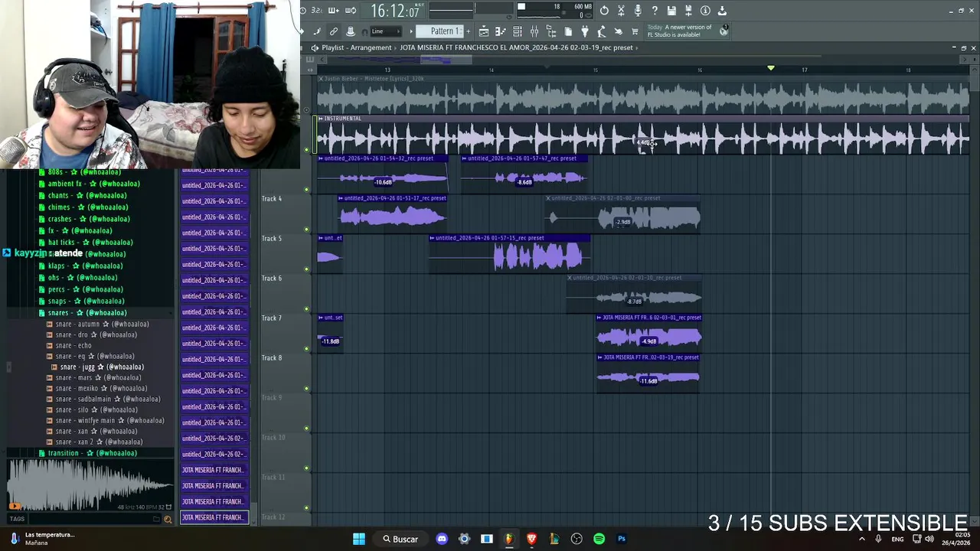Image resolution: width=980 pixels, height=551 pixels.
Task: Save project with the floppy disk icon
Action: (671, 11)
